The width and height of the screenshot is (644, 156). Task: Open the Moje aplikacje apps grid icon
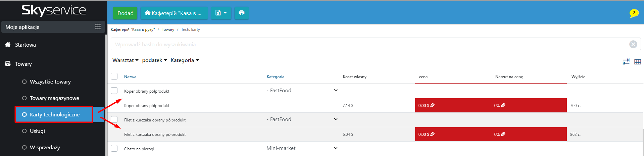(x=98, y=27)
